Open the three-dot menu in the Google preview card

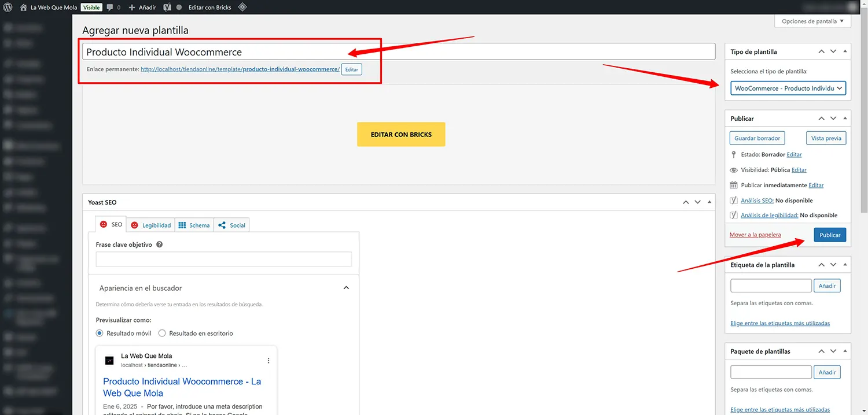coord(269,361)
